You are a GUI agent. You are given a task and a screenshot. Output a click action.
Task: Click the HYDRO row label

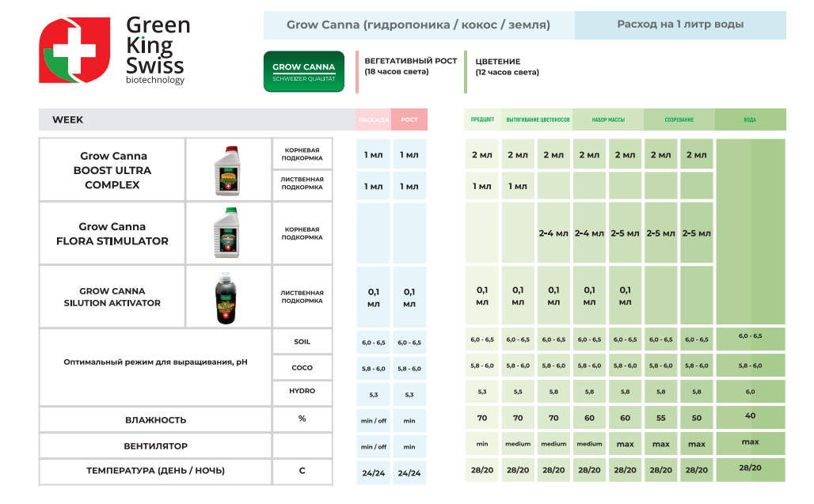302,391
